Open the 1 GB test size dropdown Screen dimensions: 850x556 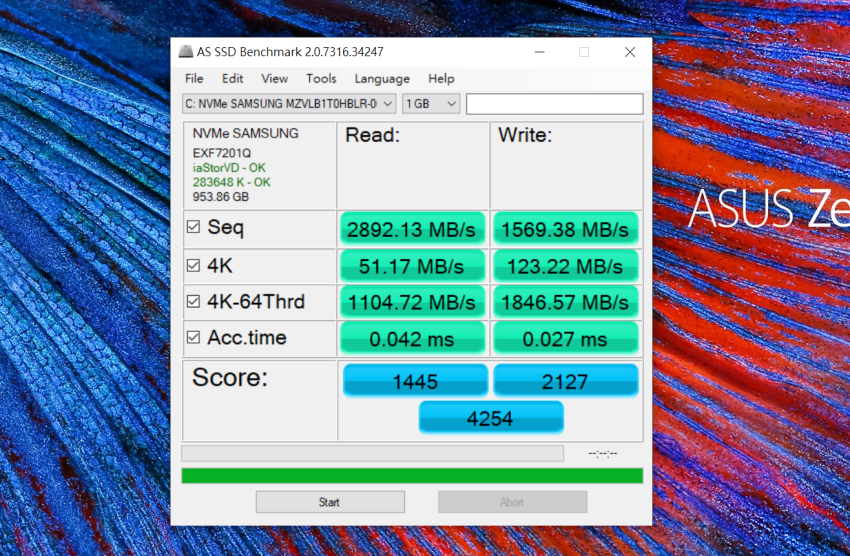point(431,104)
